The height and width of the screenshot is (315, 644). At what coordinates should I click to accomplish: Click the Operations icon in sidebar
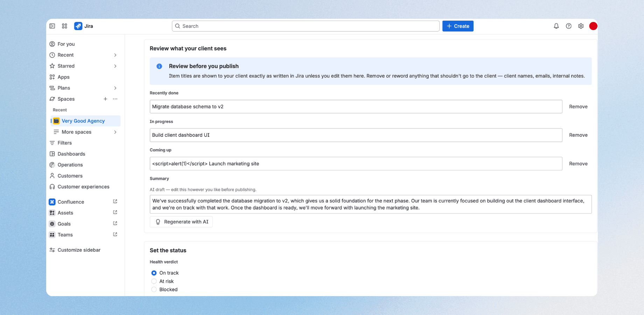pos(52,165)
